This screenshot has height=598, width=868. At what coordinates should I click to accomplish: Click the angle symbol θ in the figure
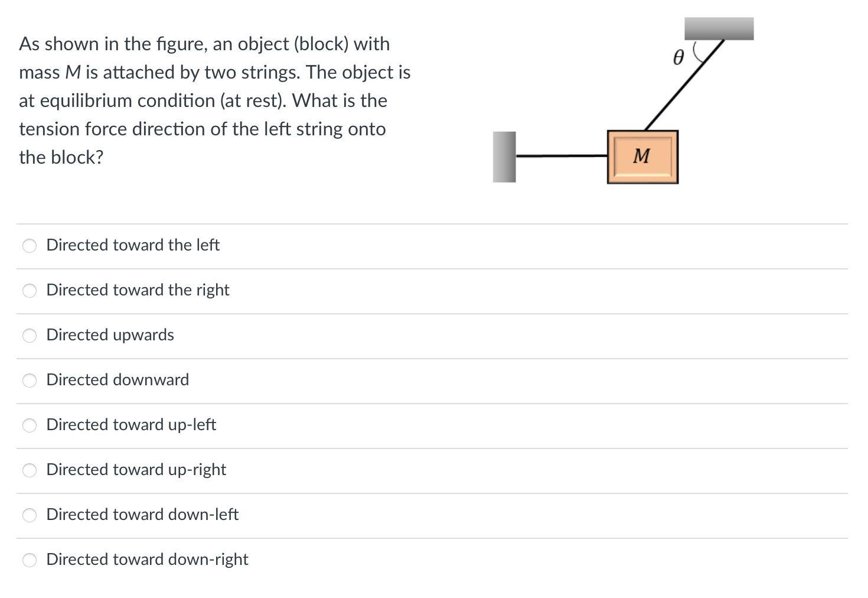[678, 57]
